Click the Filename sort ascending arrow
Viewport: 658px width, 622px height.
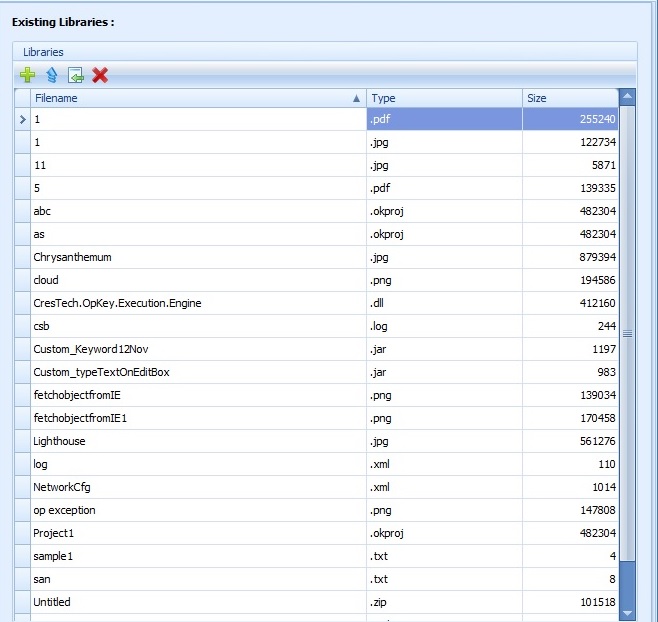pyautogui.click(x=356, y=98)
